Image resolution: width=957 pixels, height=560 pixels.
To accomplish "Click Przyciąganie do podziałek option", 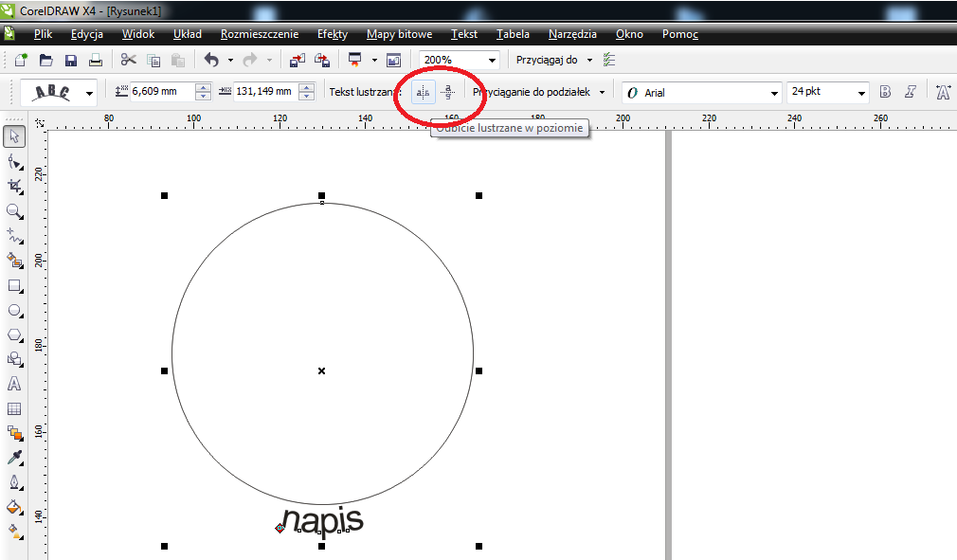I will click(538, 92).
